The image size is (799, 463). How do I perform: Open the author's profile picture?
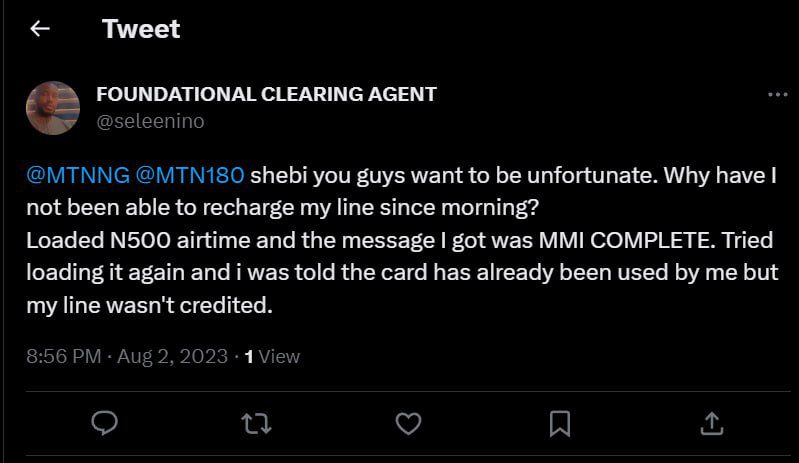click(x=52, y=108)
